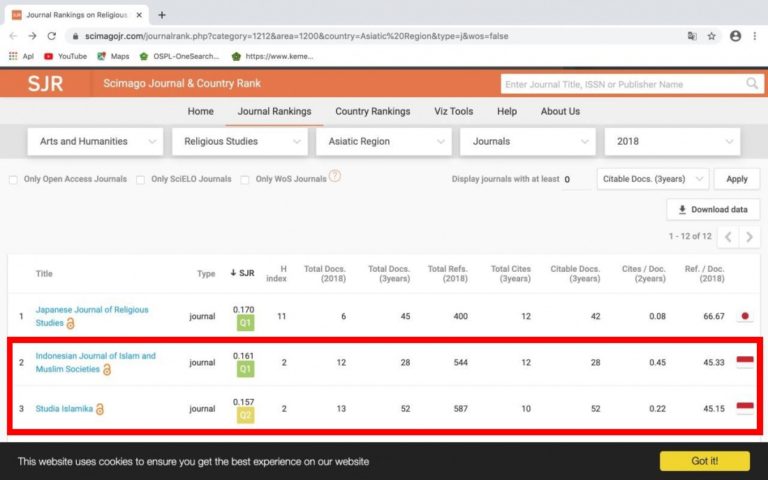The height and width of the screenshot is (480, 768).
Task: Reload the page with the refresh icon
Action: coord(51,36)
